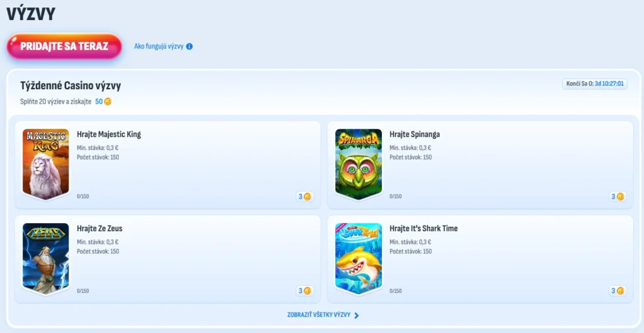Select the Hrajte Majestic King title
The width and height of the screenshot is (644, 333).
tap(109, 134)
